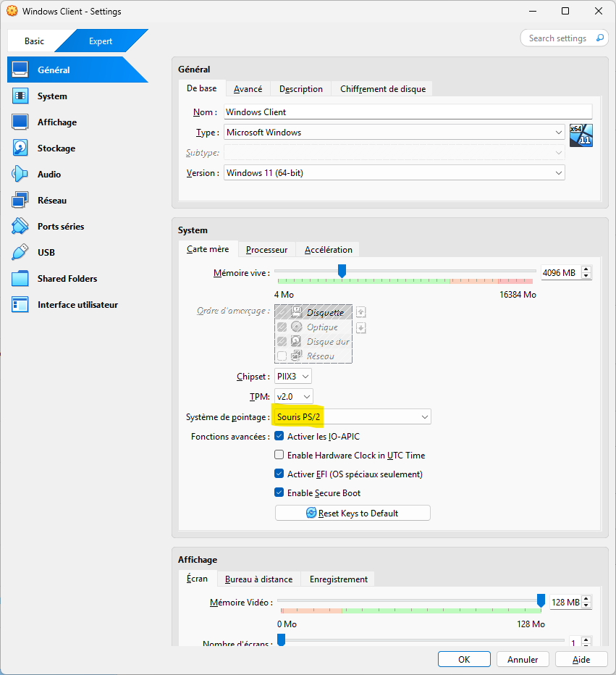Click the Nombre d'écrans slider handle
Image resolution: width=616 pixels, height=675 pixels.
pos(281,640)
